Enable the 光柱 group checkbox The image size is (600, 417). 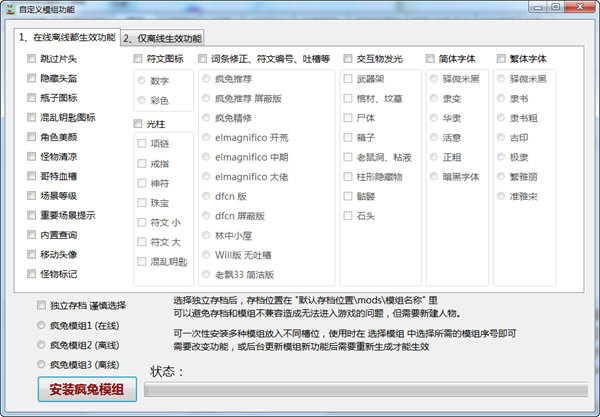138,124
